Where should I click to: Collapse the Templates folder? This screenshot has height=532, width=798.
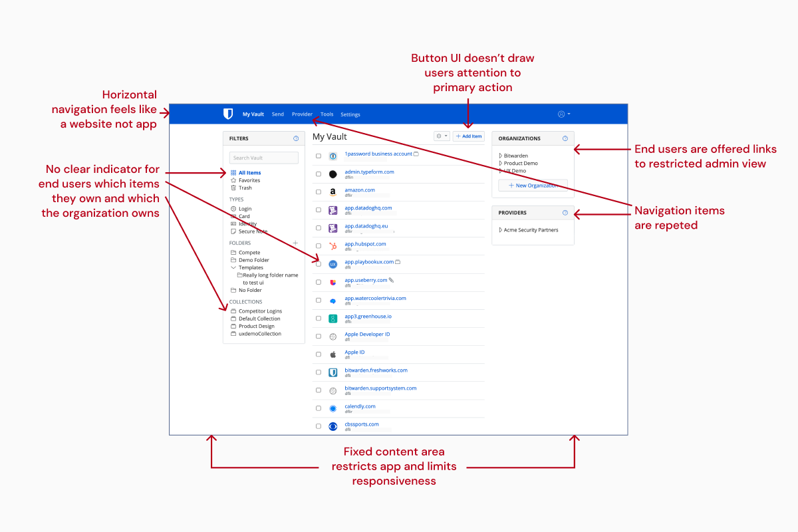[x=233, y=267]
